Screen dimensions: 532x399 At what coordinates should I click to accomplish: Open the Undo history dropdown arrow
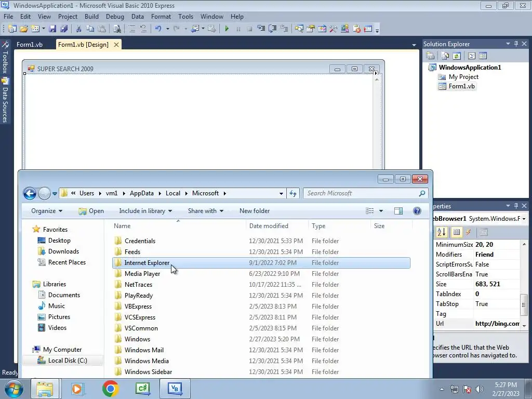[168, 29]
